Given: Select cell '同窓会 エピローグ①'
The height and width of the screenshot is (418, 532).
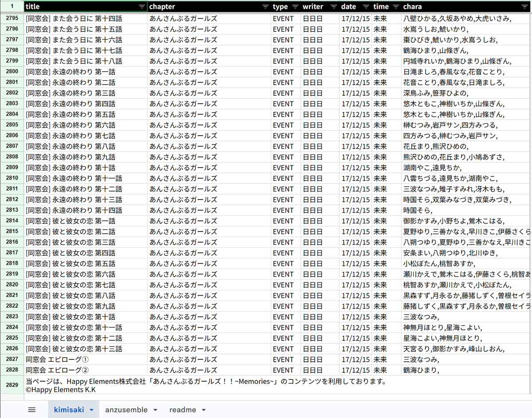Looking at the screenshot, I should pyautogui.click(x=86, y=359).
